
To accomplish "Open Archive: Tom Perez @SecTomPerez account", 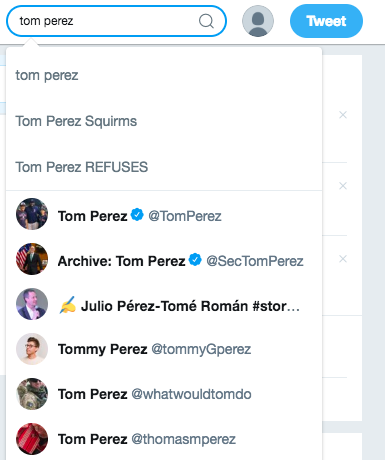I will point(164,259).
